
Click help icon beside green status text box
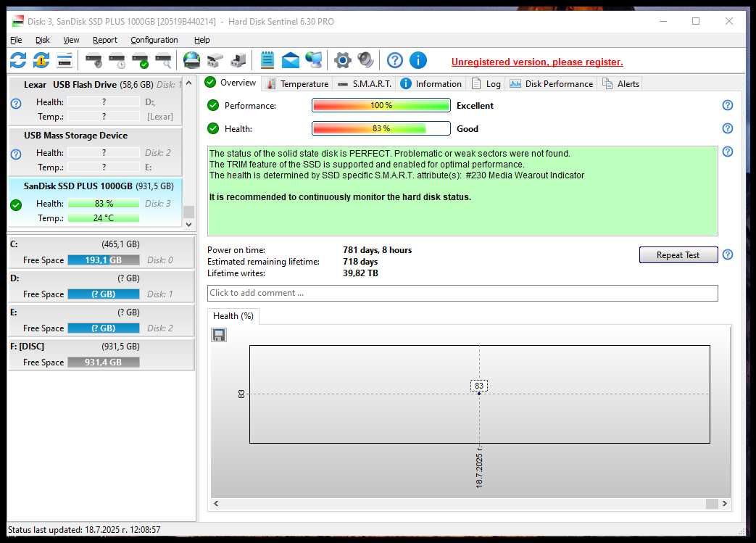pyautogui.click(x=728, y=152)
